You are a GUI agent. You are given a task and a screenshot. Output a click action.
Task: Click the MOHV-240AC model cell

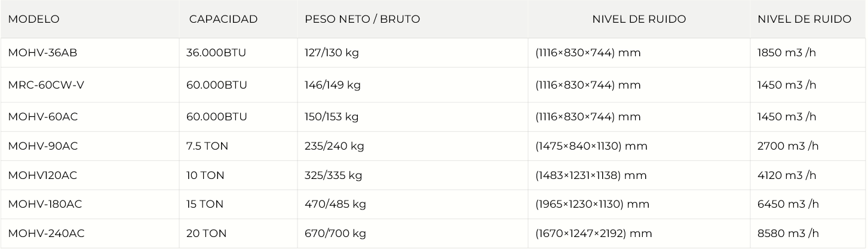[46, 233]
